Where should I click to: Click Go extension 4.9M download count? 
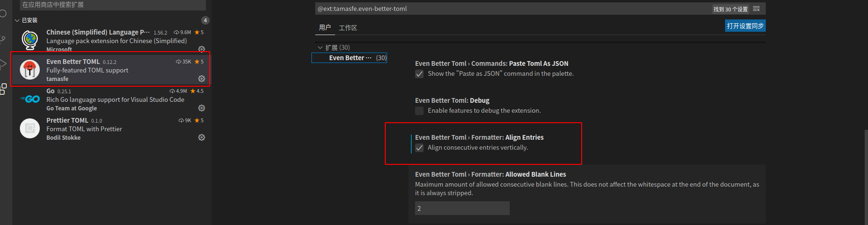(178, 91)
